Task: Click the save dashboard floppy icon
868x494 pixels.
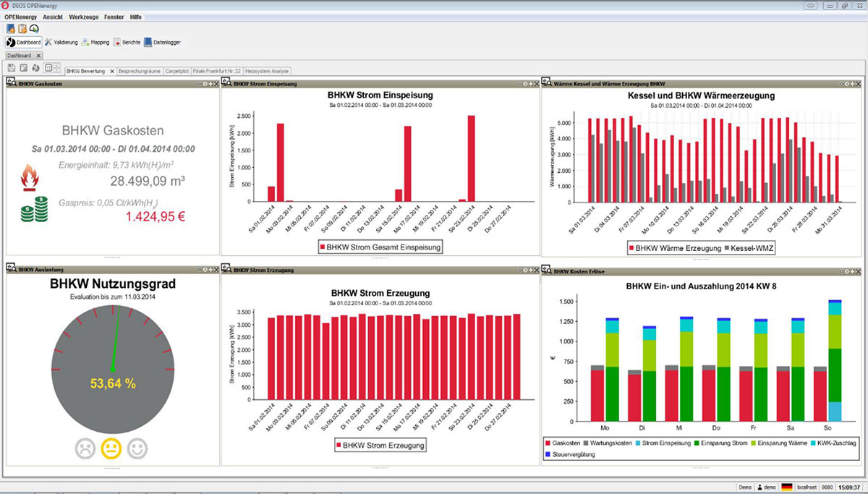Action: coord(12,68)
